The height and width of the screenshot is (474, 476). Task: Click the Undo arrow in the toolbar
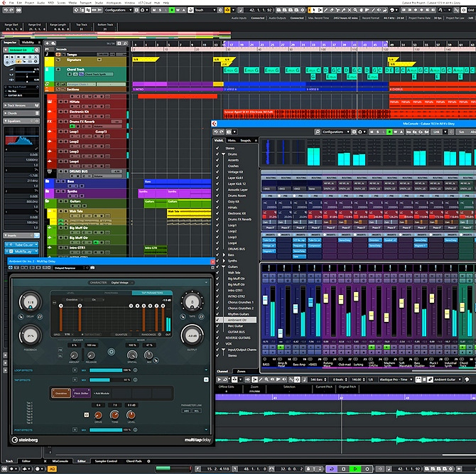(6, 10)
